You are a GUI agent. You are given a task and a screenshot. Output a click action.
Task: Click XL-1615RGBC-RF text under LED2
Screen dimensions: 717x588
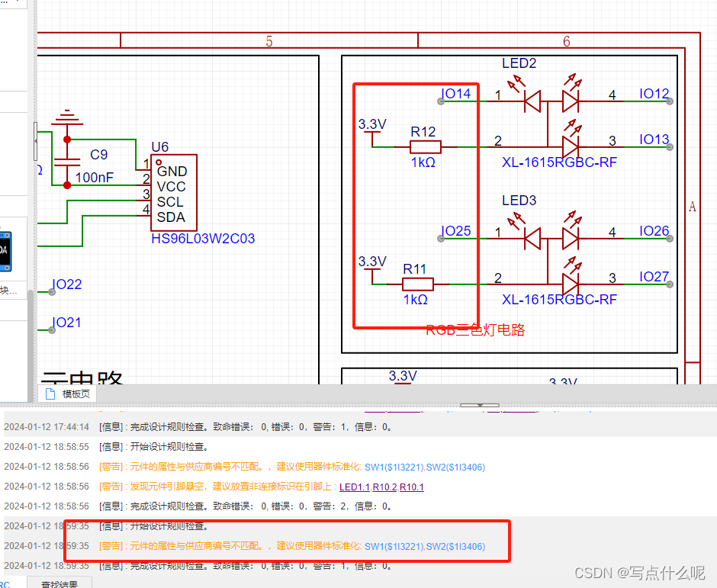(x=559, y=162)
